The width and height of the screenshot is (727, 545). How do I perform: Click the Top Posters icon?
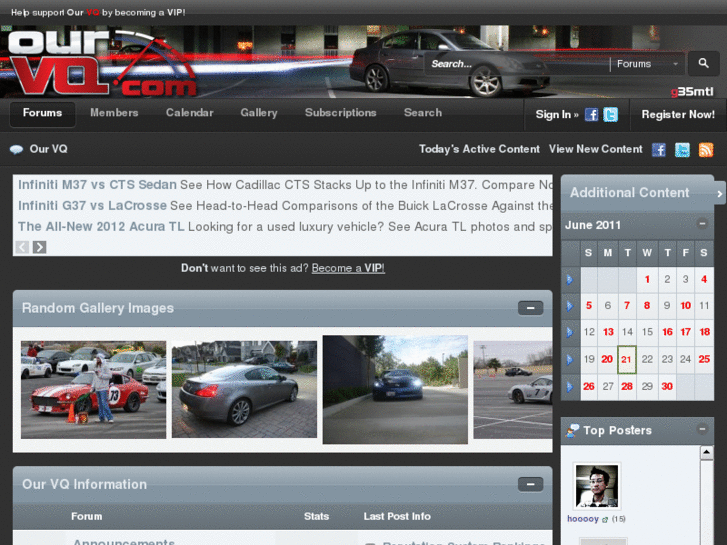[x=573, y=430]
